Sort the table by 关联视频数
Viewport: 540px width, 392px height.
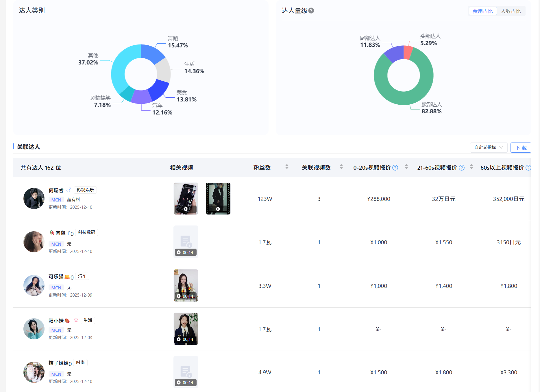coord(341,167)
